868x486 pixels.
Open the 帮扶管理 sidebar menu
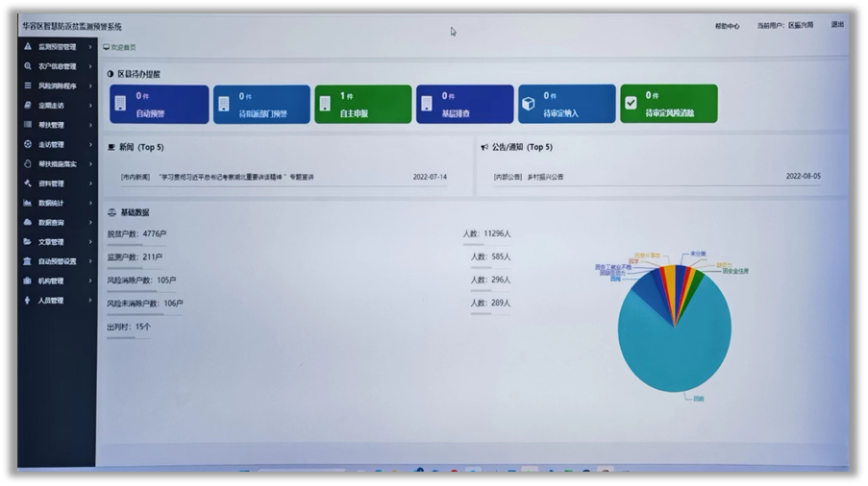[52, 125]
